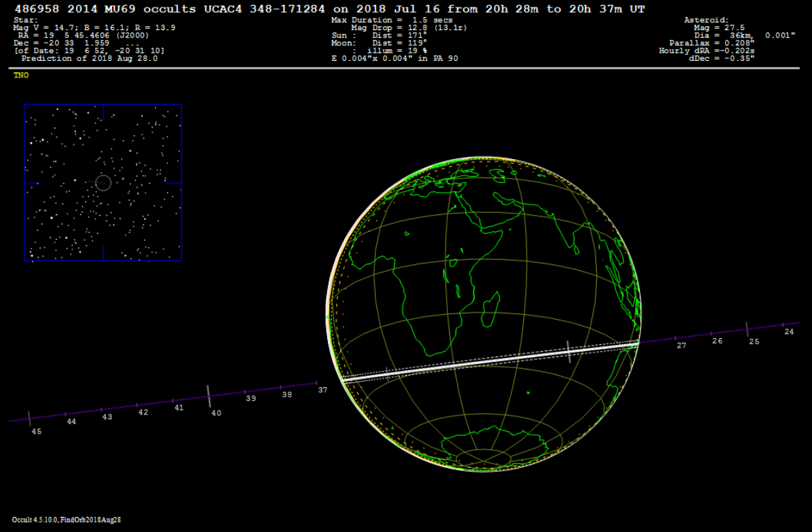Image resolution: width=812 pixels, height=532 pixels.
Task: Select the minute 45 marker label
Action: pyautogui.click(x=36, y=431)
